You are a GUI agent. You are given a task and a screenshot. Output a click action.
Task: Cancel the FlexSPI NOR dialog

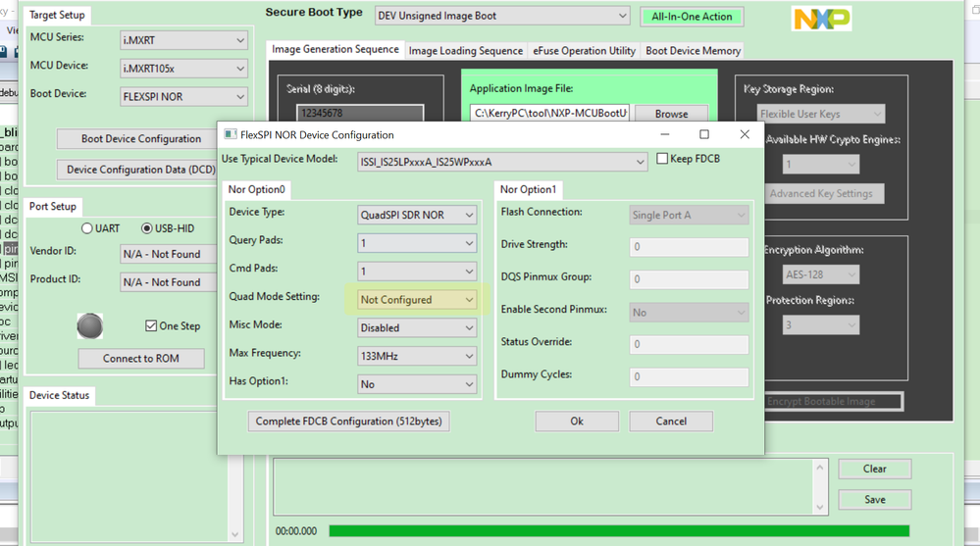(671, 422)
